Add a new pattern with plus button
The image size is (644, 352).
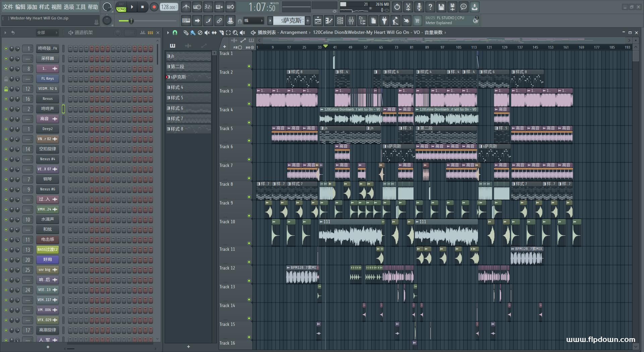point(308,21)
